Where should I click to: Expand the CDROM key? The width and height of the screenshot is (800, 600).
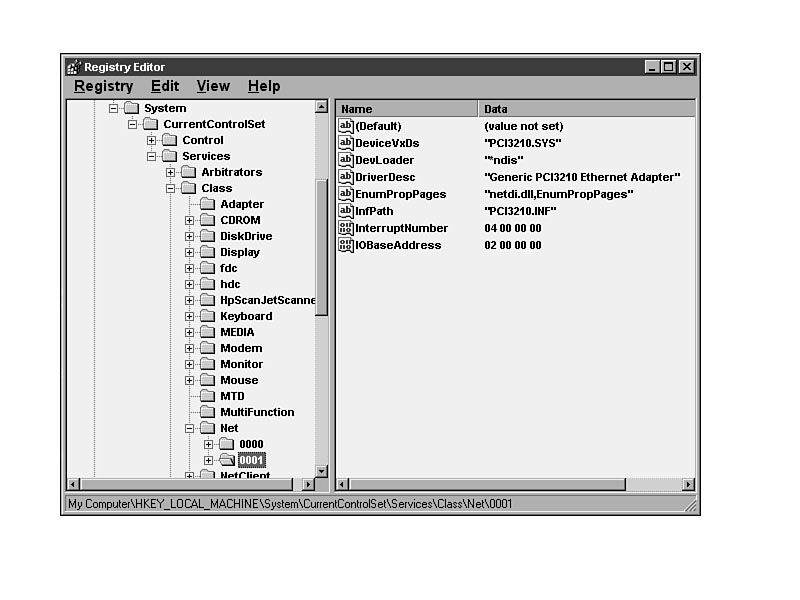point(189,220)
